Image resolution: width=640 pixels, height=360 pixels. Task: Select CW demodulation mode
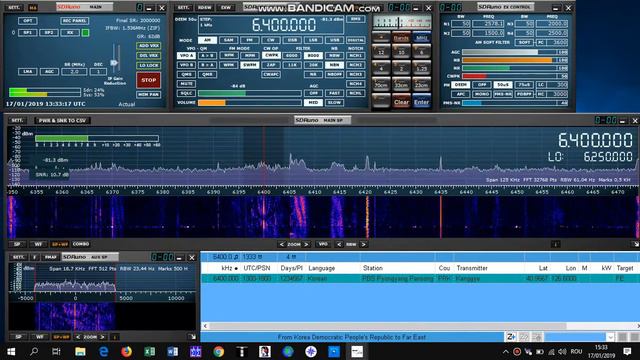point(271,40)
